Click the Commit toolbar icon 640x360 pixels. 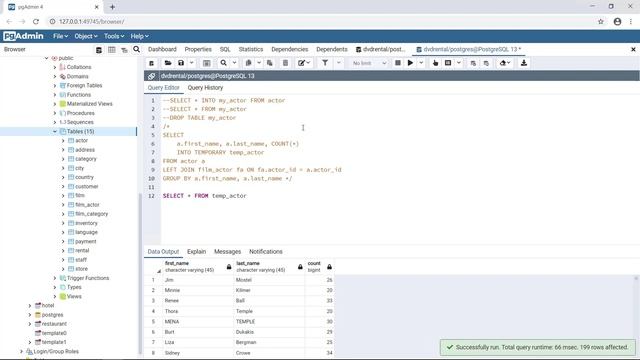(473, 63)
